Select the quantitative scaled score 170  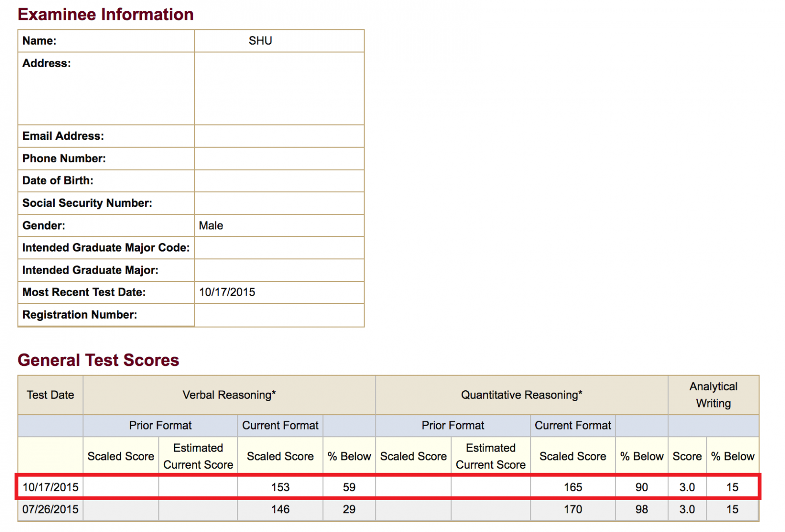[573, 509]
